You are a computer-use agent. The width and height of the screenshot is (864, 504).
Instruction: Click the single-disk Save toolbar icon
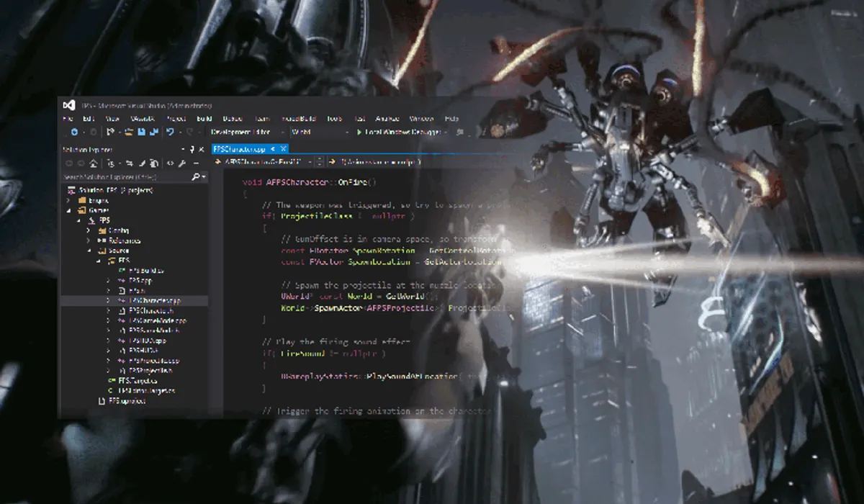[x=141, y=132]
